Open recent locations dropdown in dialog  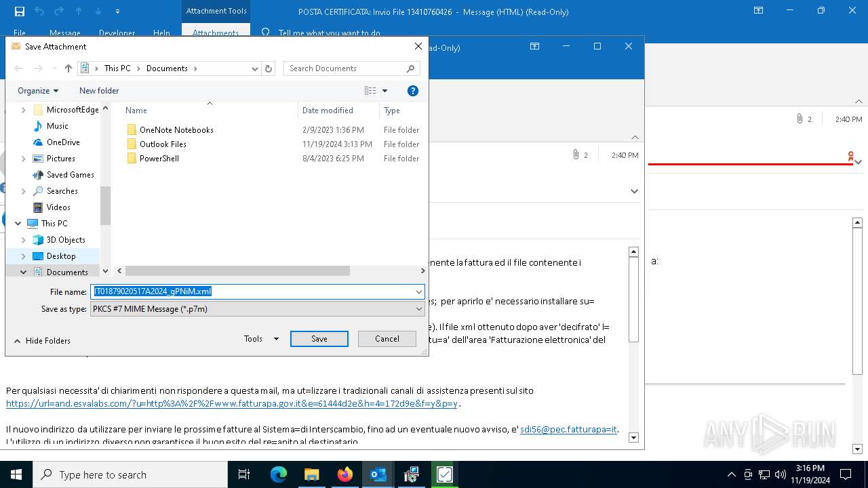(x=53, y=68)
